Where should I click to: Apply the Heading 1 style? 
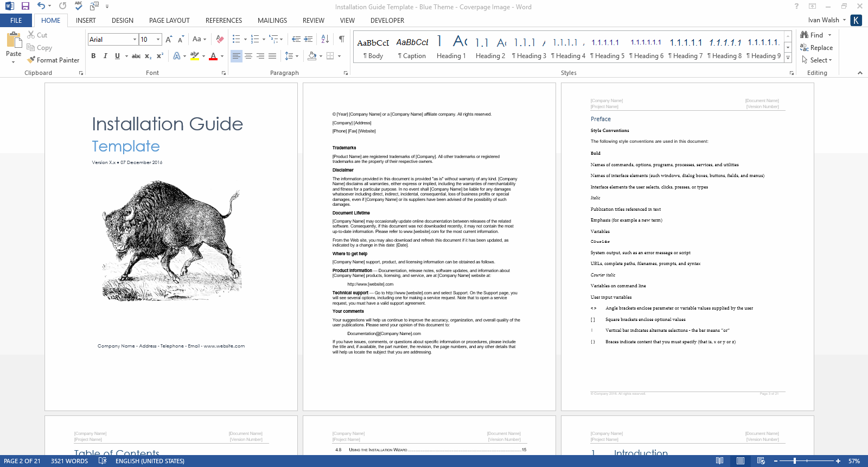pyautogui.click(x=451, y=47)
